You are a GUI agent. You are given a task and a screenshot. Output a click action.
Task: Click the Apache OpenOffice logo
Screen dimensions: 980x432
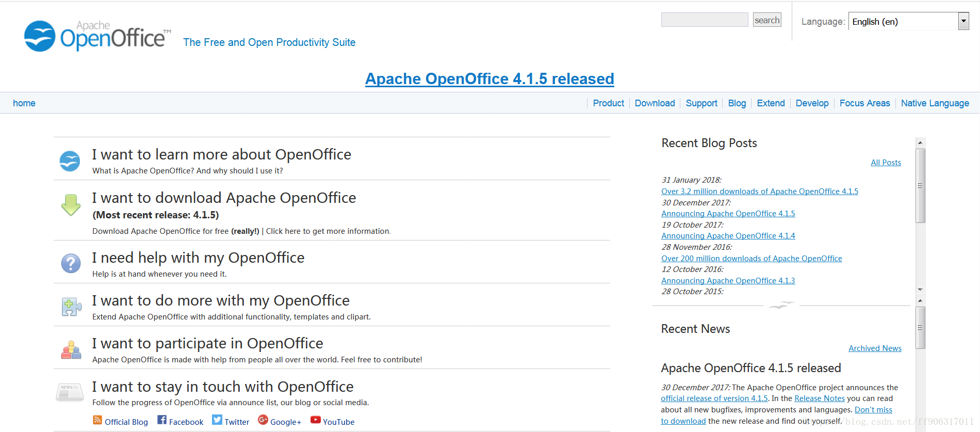coord(97,36)
